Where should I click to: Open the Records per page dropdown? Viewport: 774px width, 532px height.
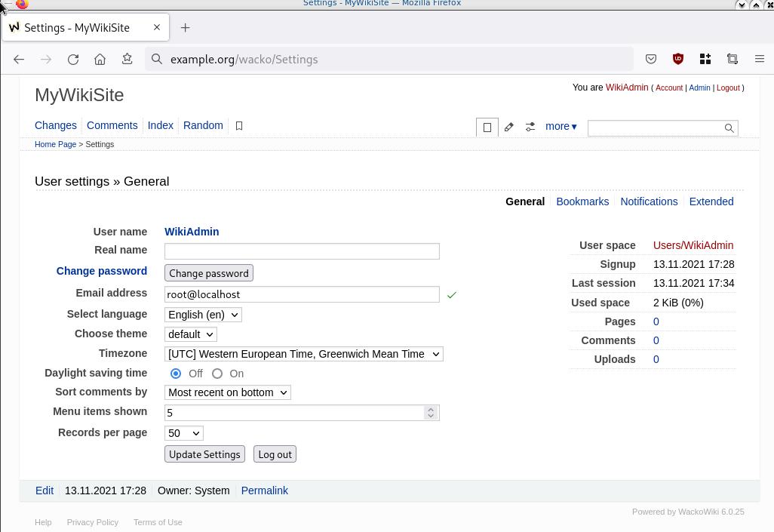point(183,433)
